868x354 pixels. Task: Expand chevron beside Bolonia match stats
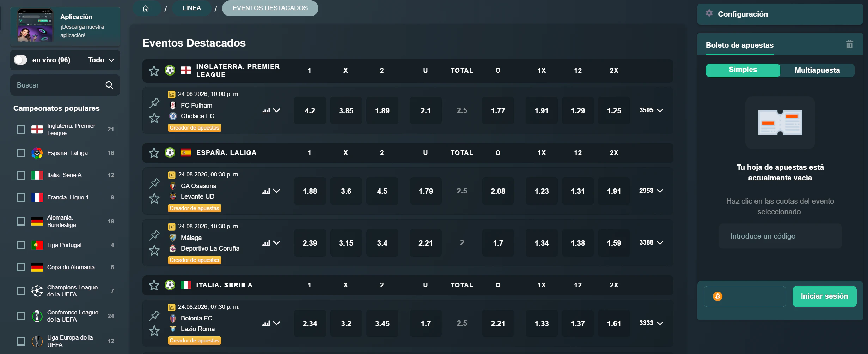point(277,323)
